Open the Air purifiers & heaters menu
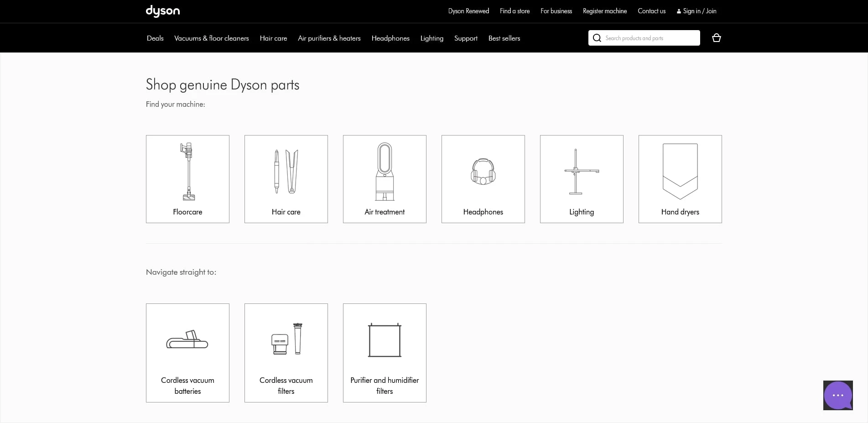This screenshot has width=868, height=423. coord(329,38)
